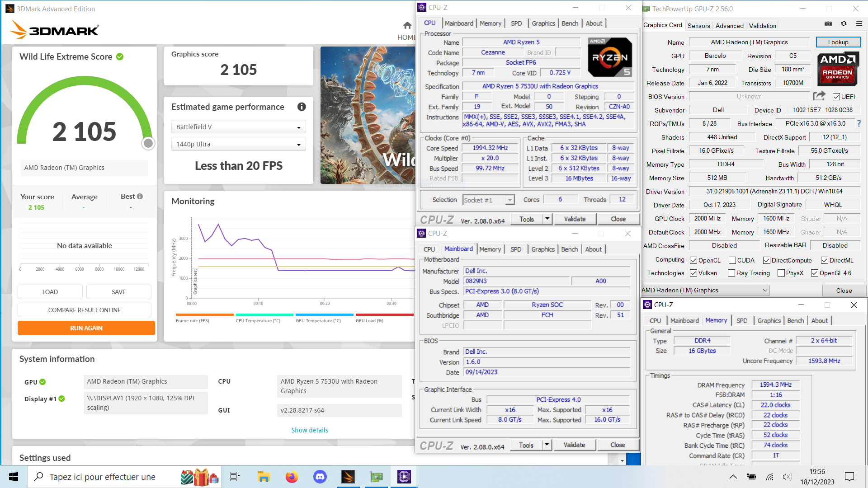Open Graphics tab in CPU-Z Mainboard window
This screenshot has height=488, width=868.
[x=542, y=249]
